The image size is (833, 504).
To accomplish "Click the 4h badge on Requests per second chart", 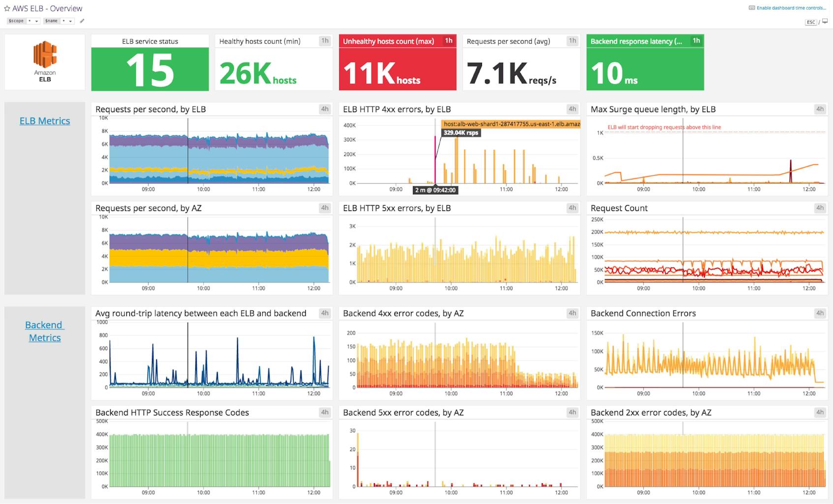I will click(x=324, y=109).
